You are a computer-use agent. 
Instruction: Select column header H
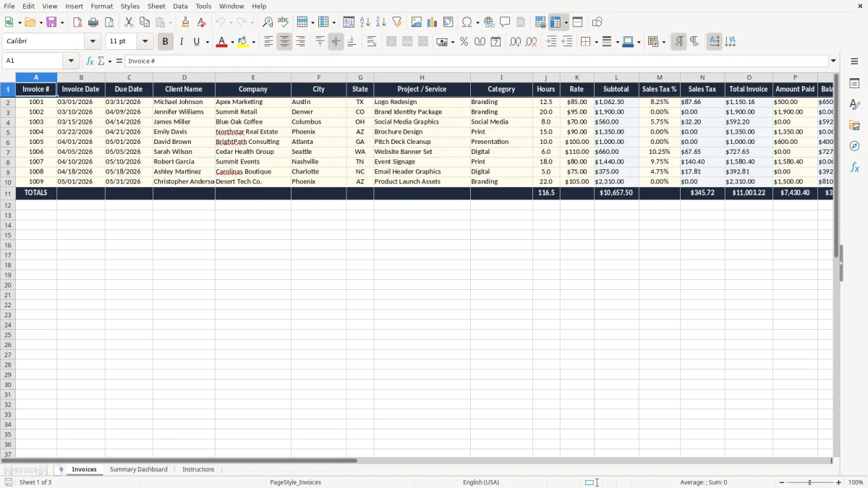422,77
